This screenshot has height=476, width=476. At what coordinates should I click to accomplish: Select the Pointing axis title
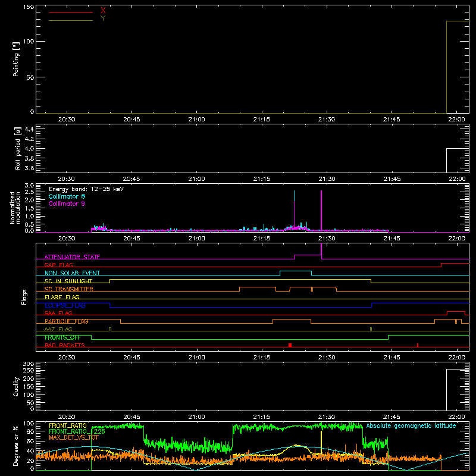click(16, 59)
